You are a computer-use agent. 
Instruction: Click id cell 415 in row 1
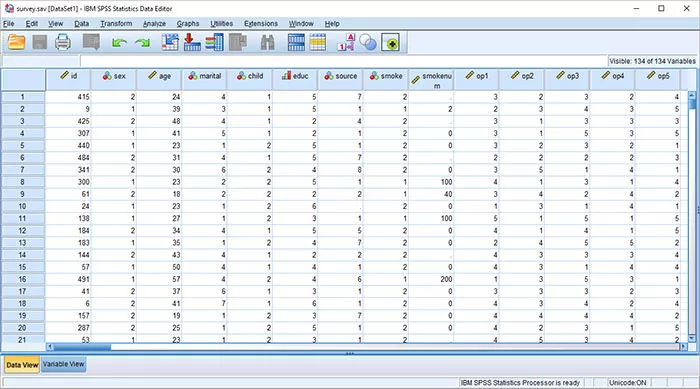click(x=68, y=97)
